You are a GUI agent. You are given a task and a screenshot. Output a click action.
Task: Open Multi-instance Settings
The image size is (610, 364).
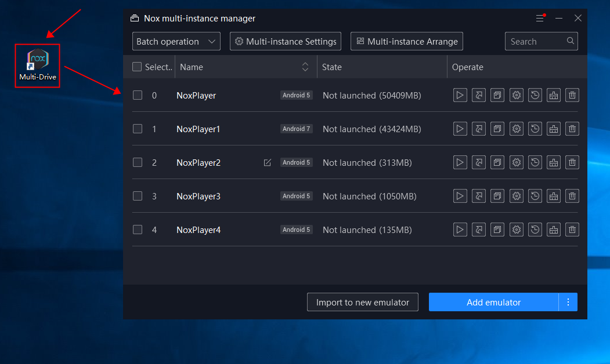[286, 41]
